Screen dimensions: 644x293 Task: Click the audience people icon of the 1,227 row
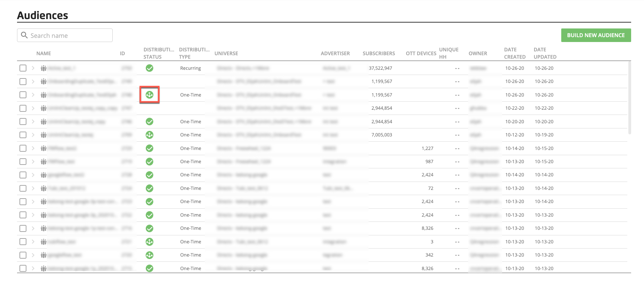43,149
